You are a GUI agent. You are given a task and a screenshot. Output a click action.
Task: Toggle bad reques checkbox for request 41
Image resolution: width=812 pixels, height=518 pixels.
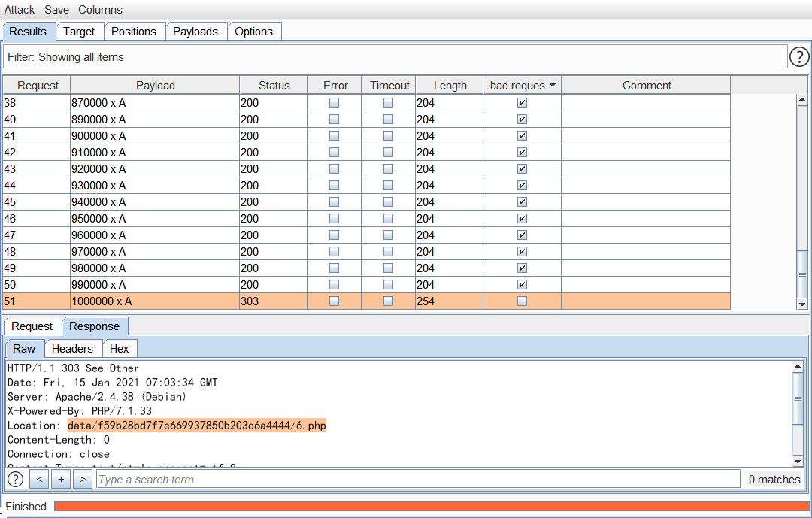click(x=522, y=136)
